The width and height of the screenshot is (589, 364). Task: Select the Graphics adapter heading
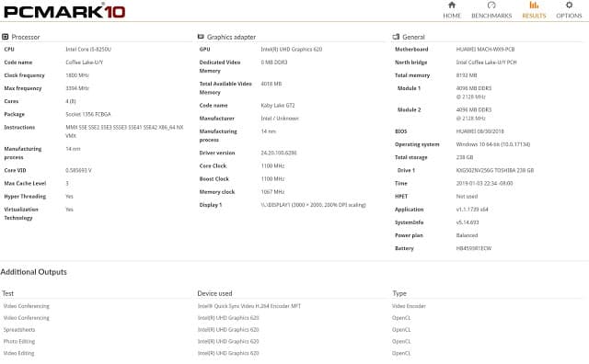click(x=231, y=37)
